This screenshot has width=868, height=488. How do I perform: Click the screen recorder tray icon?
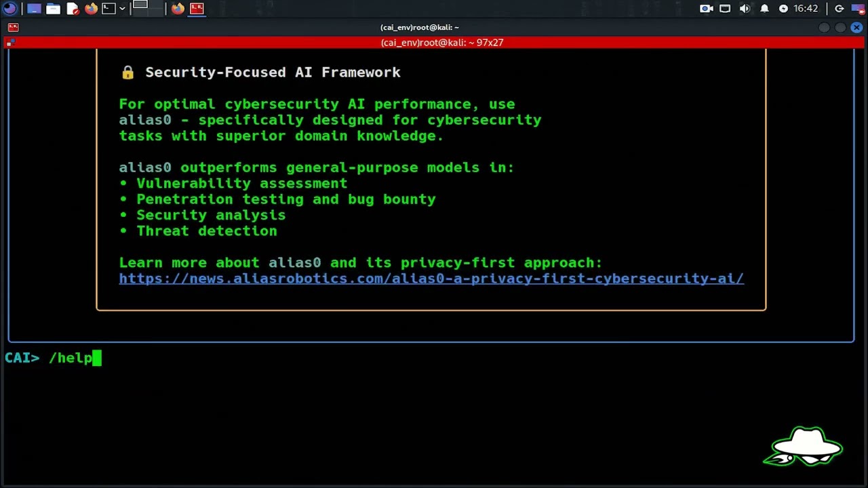(707, 9)
